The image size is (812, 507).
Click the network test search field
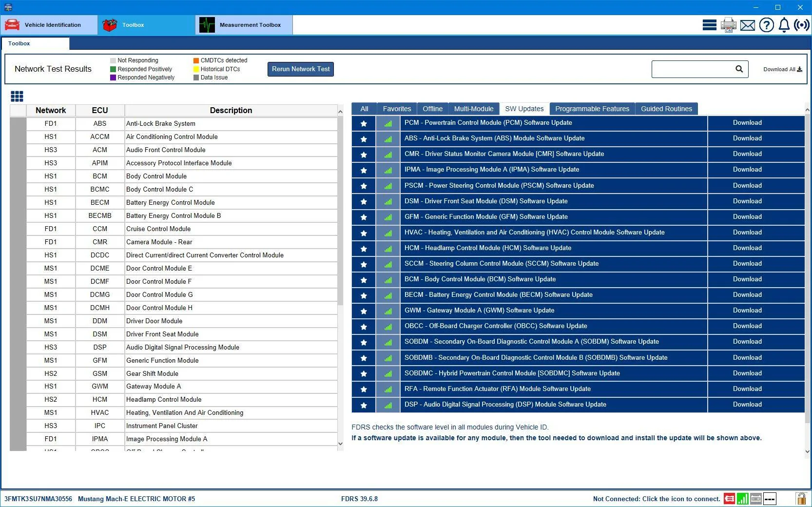coord(693,69)
